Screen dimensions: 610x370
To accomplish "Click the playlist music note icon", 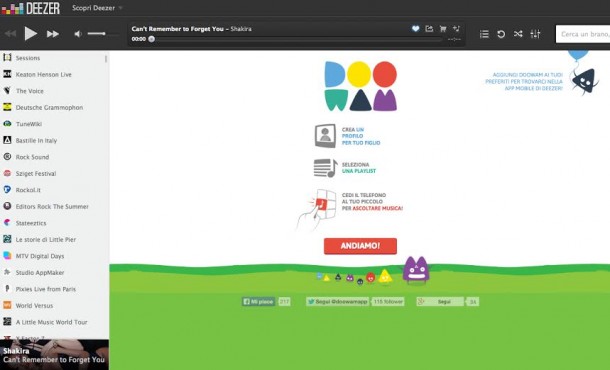I will pos(326,168).
